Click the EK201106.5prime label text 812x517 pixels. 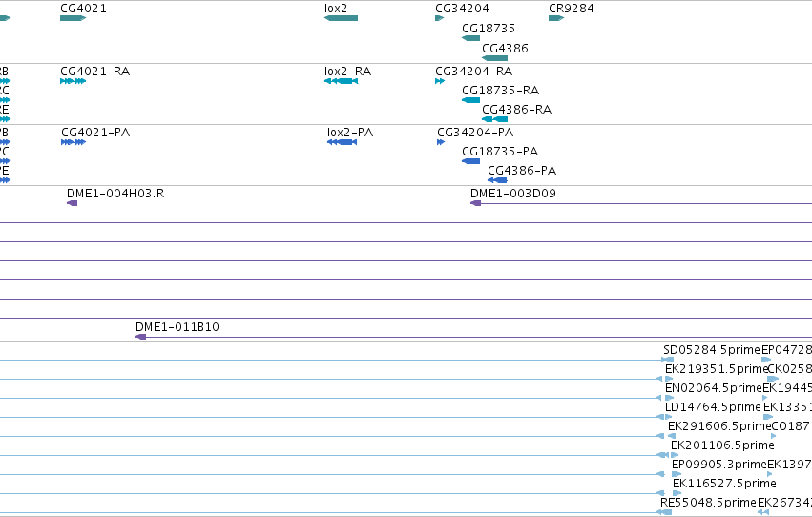(x=722, y=445)
